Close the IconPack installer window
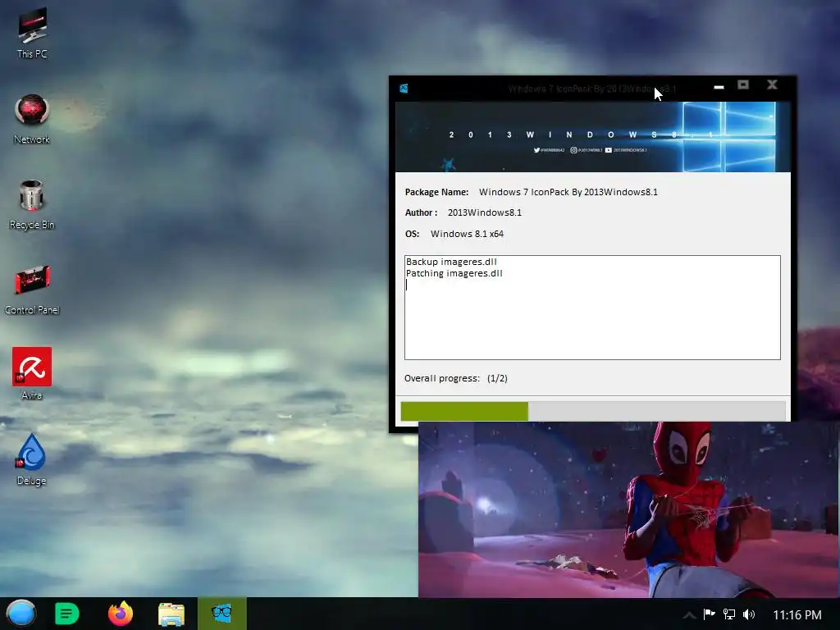The height and width of the screenshot is (630, 840). pos(772,84)
